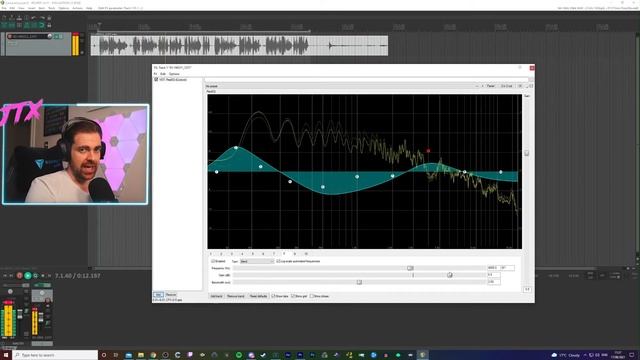Toggle the band Enabled checkbox
This screenshot has width=640, height=360.
click(213, 261)
